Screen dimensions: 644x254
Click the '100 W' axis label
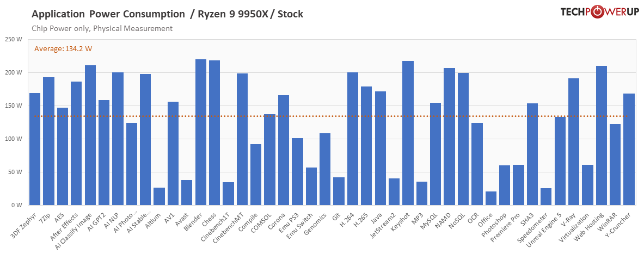pos(15,139)
